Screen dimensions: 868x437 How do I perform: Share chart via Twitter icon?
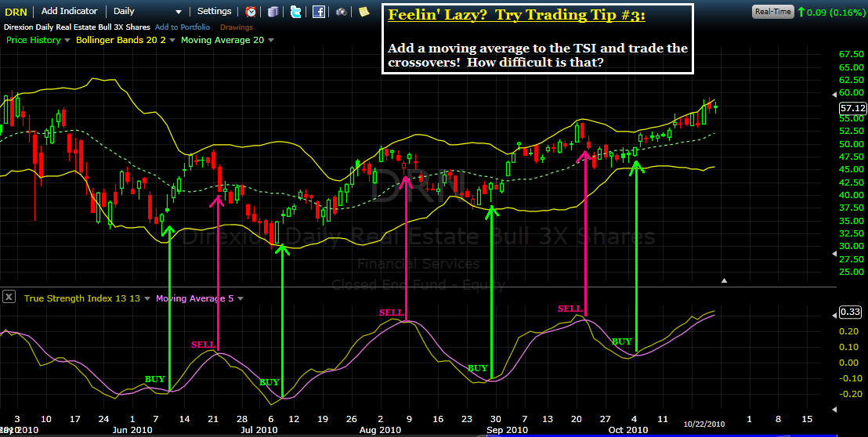295,12
